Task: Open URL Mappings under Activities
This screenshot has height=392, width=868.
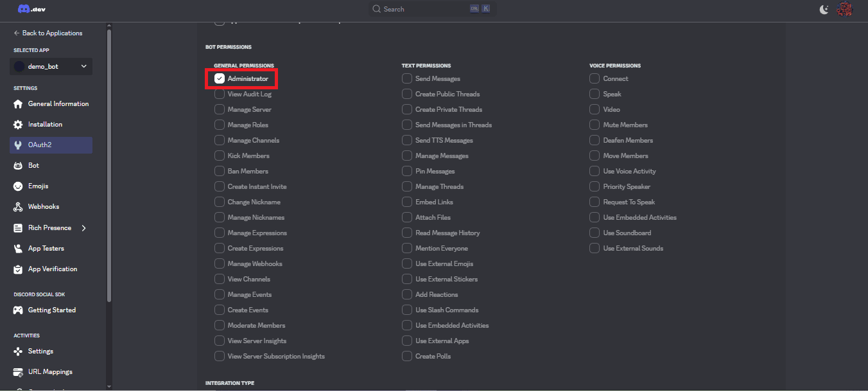Action: [x=51, y=372]
